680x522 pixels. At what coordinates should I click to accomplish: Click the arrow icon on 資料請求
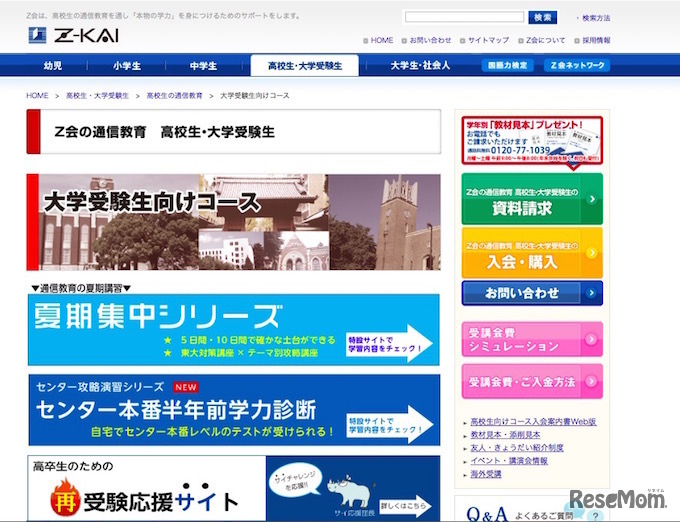[591, 199]
